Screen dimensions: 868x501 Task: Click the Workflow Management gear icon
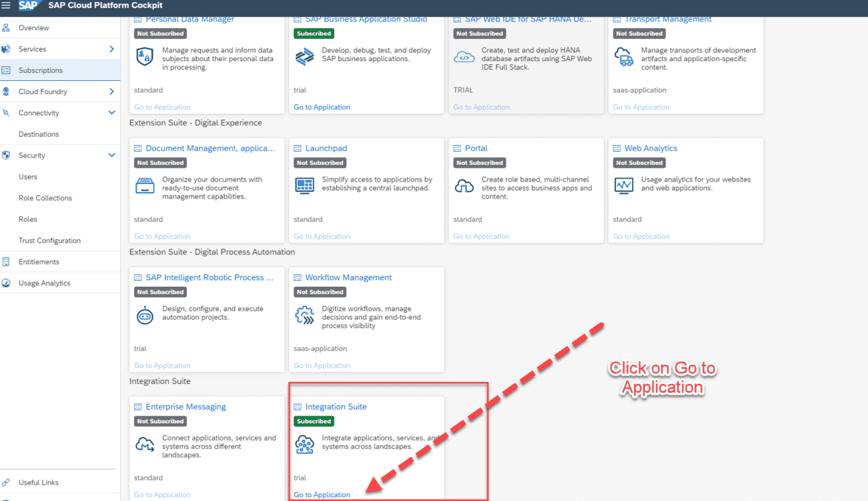304,316
